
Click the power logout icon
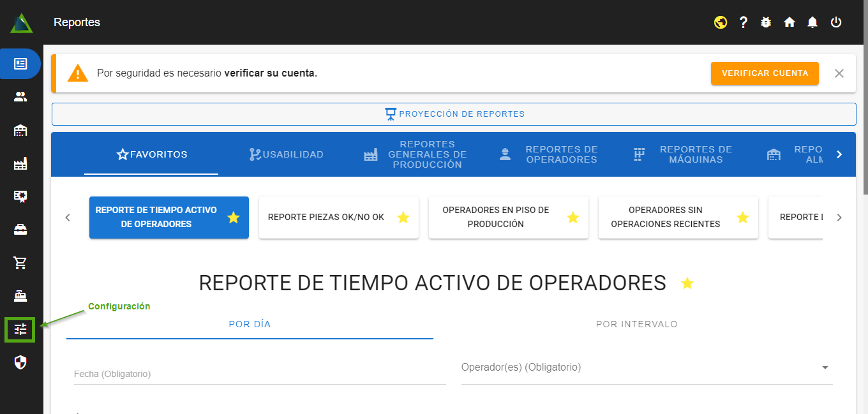tap(836, 22)
